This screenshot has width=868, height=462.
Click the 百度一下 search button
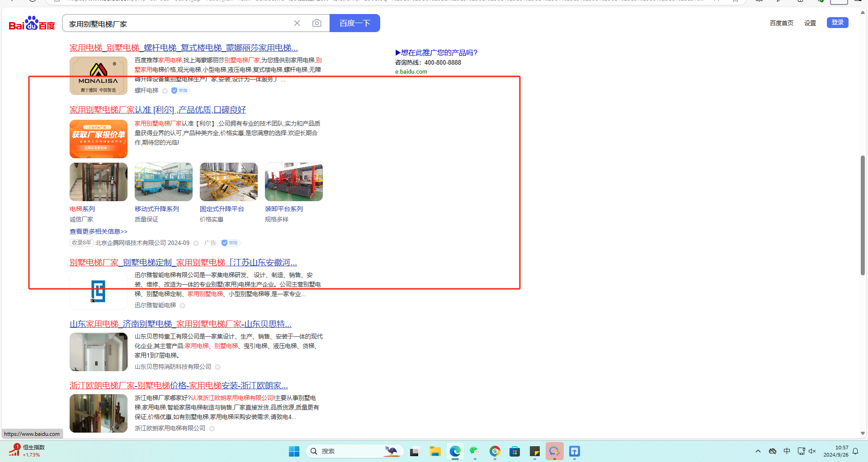click(355, 23)
